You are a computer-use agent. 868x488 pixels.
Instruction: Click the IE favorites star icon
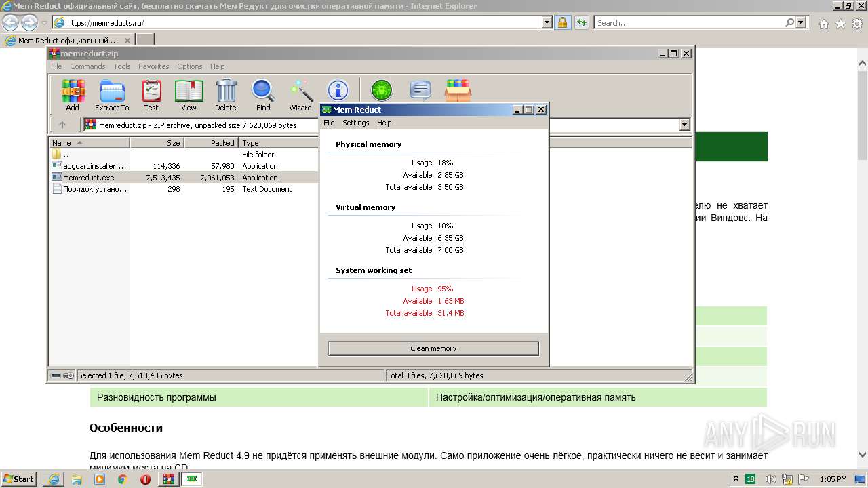[x=840, y=24]
